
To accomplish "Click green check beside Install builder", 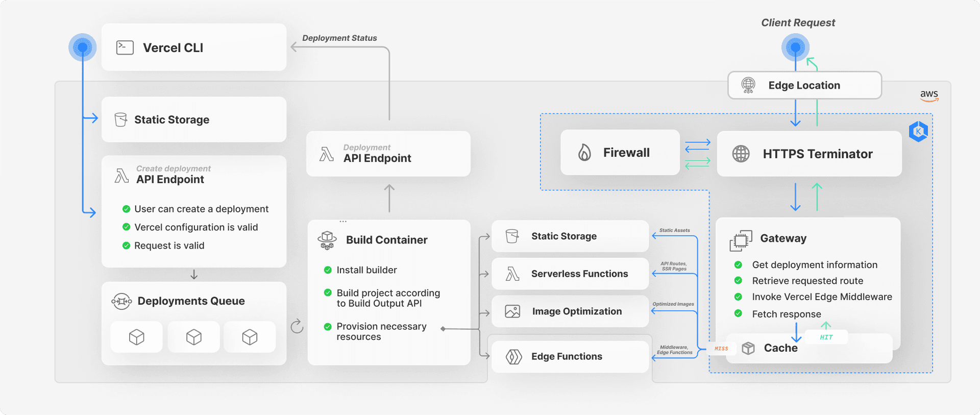I will click(328, 270).
